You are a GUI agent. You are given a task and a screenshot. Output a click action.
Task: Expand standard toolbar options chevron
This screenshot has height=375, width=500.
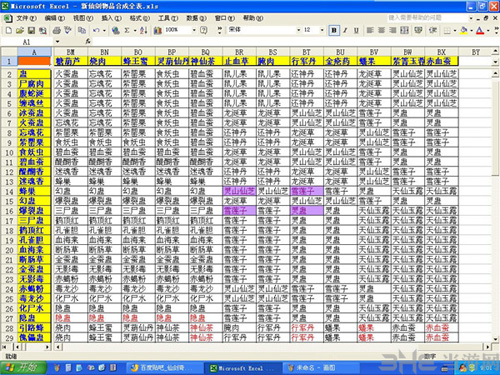coord(219,30)
